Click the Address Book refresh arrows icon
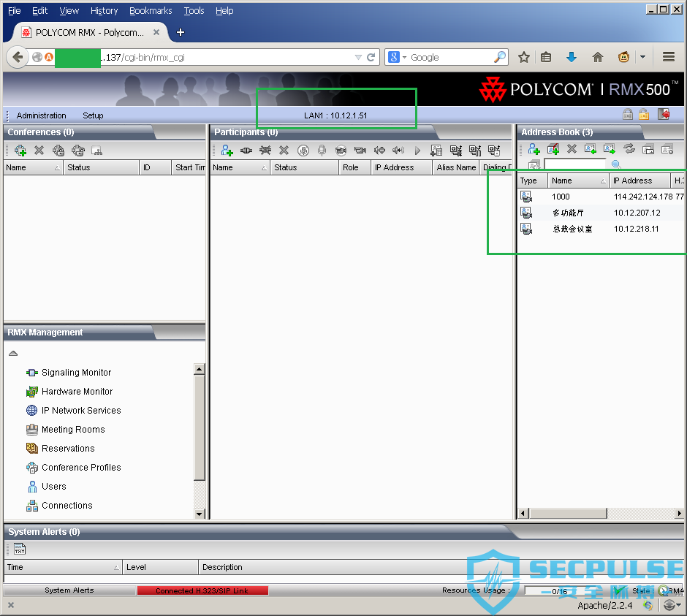The width and height of the screenshot is (687, 616). click(x=629, y=149)
